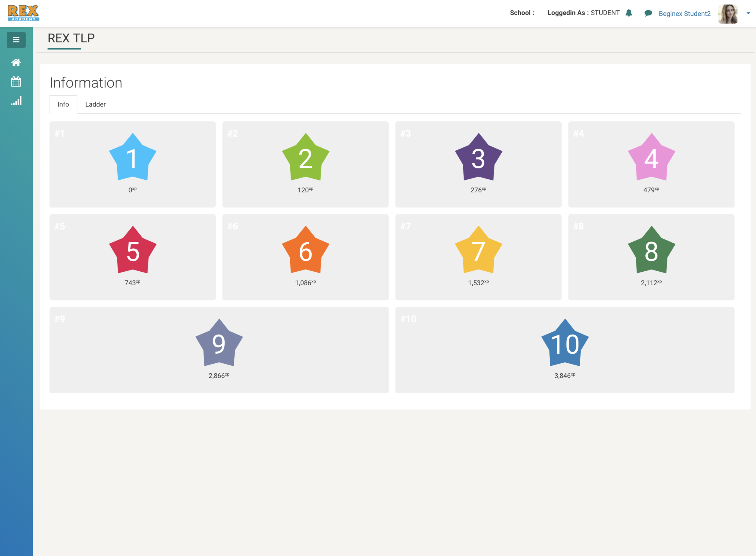Click the REX Academy logo
Screen dimensions: 756x556
click(23, 13)
